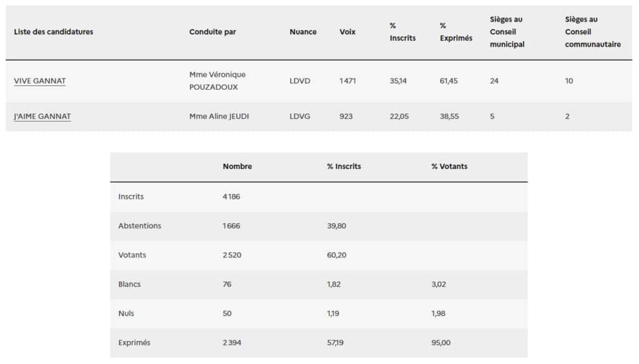Click the 'Sièges au Conseil municipal' header
This screenshot has width=639, height=364.
pos(507,32)
